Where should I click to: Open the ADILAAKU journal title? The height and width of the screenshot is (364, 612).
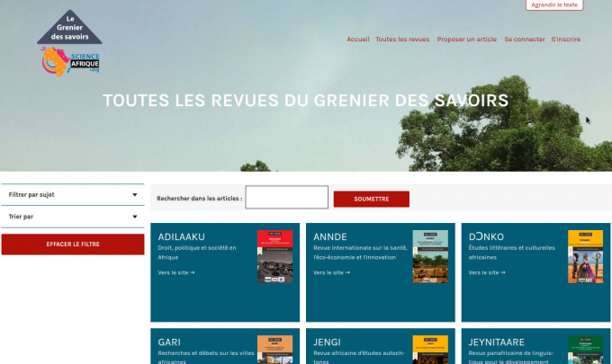(x=182, y=236)
